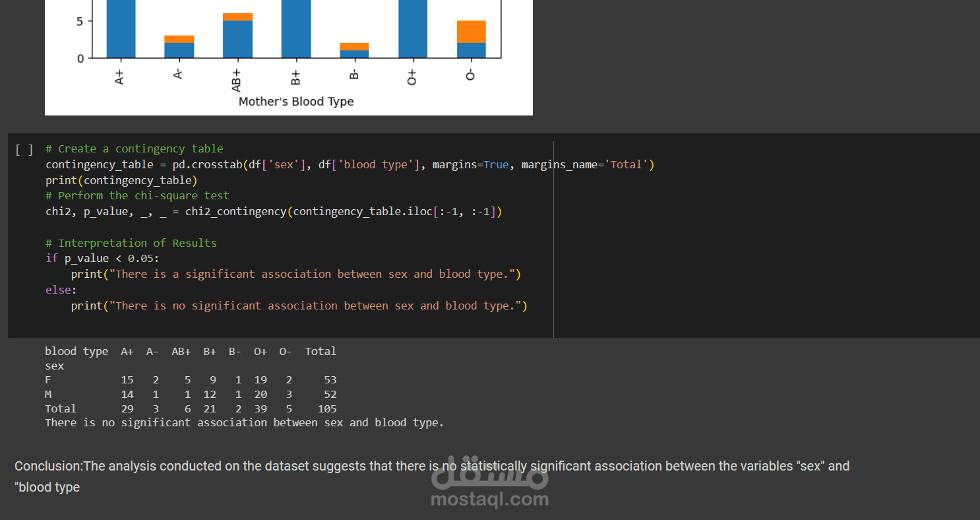Screen dimensions: 980x520
Task: Click value 20 in the M row
Action: click(x=260, y=395)
